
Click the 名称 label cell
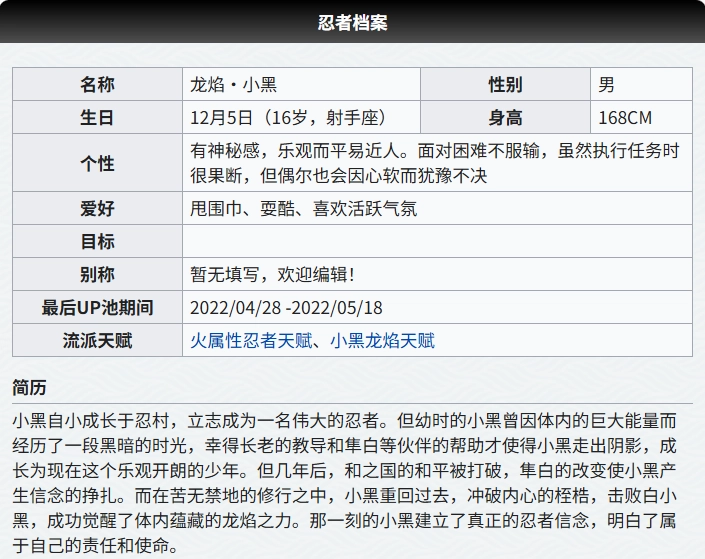coord(98,85)
